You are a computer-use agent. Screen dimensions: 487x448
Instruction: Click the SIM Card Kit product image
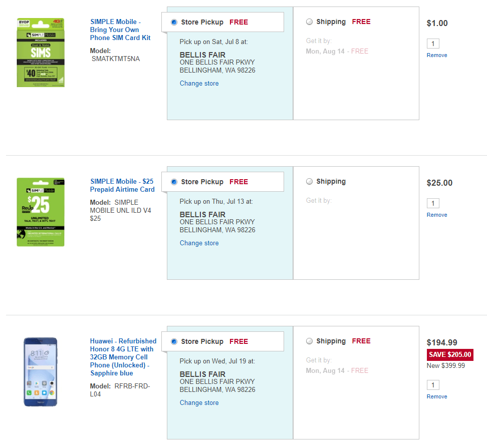click(x=41, y=53)
